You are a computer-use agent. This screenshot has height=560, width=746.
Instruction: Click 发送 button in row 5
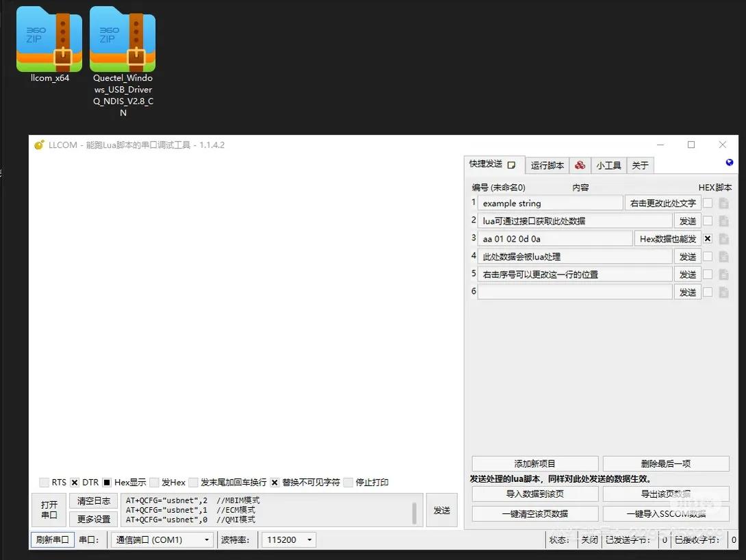(x=687, y=275)
